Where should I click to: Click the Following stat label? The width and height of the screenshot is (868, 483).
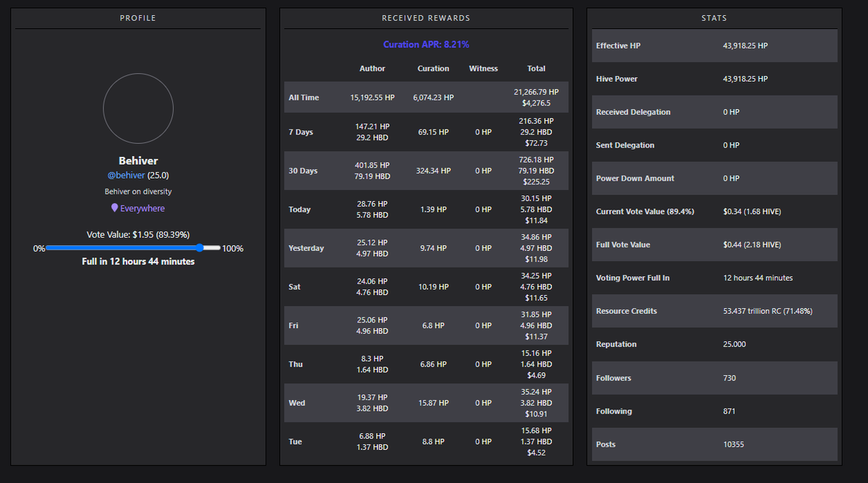point(614,411)
